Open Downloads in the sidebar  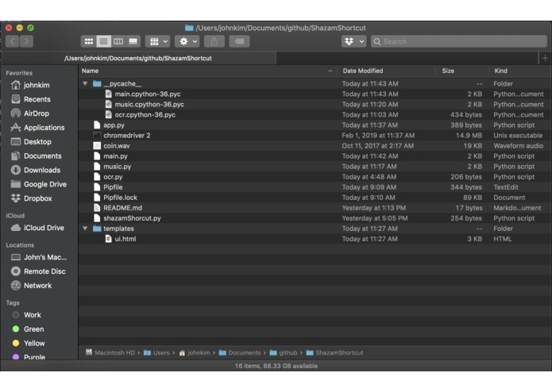pos(42,170)
